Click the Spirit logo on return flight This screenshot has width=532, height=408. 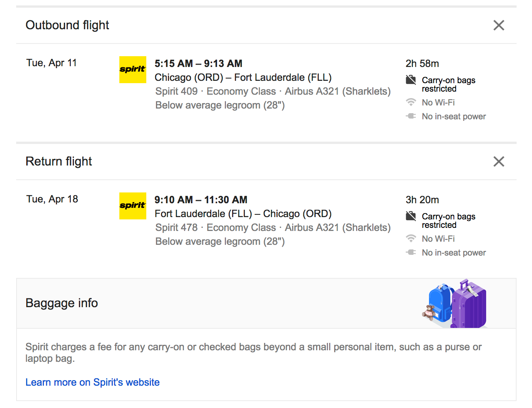(x=133, y=206)
